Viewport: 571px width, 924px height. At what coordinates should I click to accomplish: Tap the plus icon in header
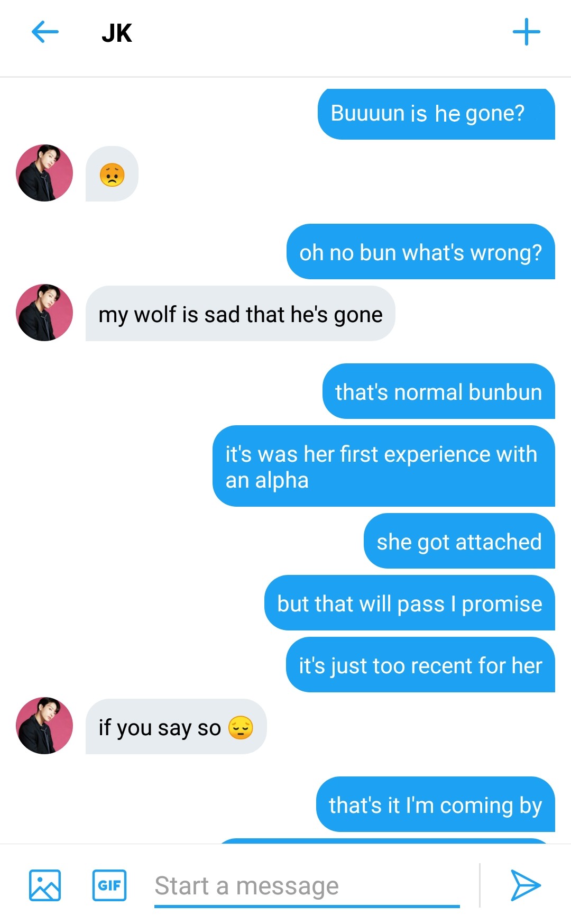click(x=527, y=32)
